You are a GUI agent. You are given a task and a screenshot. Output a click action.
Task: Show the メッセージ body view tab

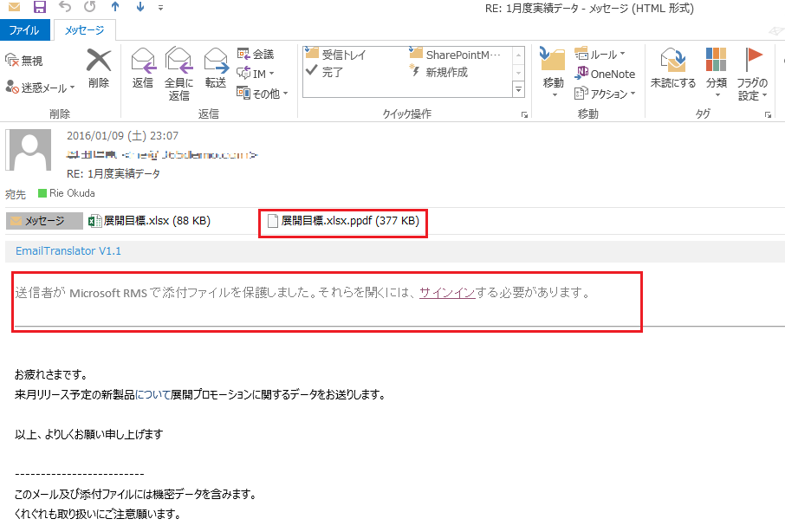[x=44, y=221]
